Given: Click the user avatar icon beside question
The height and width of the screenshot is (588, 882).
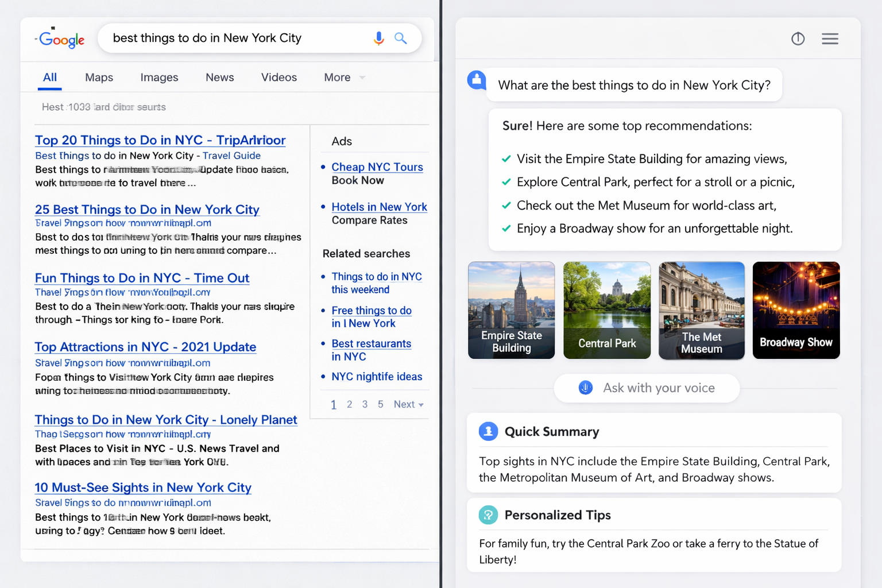Looking at the screenshot, I should pos(477,80).
